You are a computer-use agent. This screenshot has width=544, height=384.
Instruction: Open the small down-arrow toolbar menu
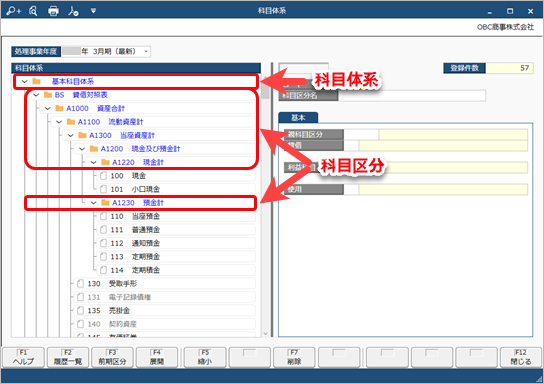tap(93, 11)
